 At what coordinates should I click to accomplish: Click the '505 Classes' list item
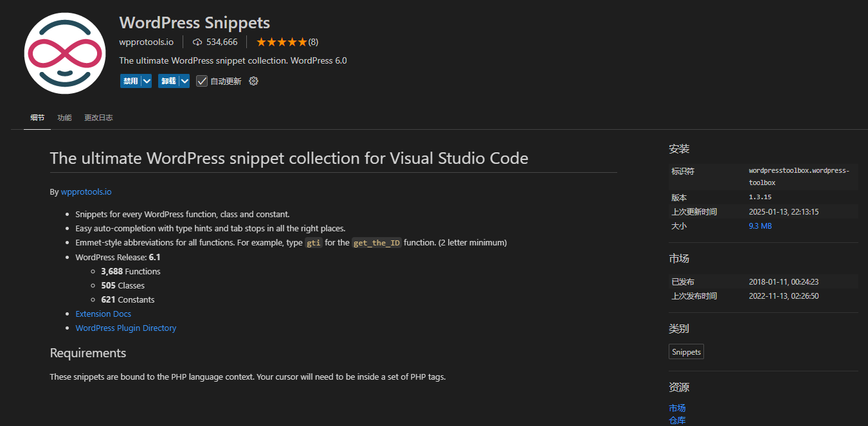[x=123, y=285]
